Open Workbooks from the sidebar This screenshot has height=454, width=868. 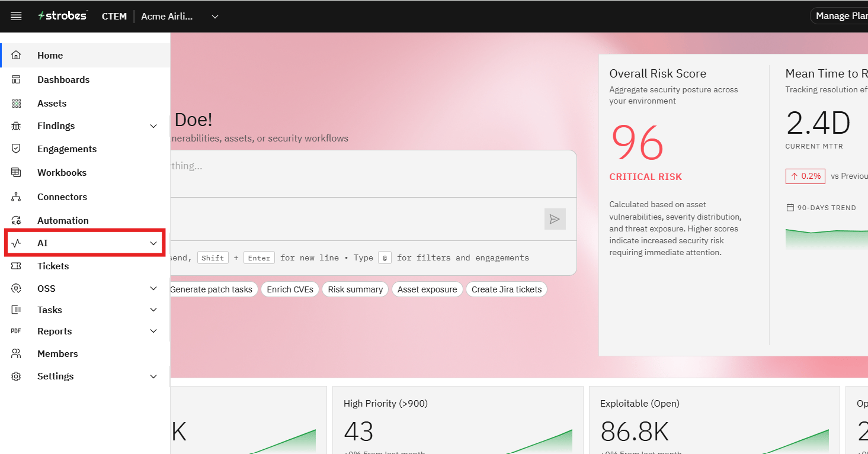(x=85, y=172)
